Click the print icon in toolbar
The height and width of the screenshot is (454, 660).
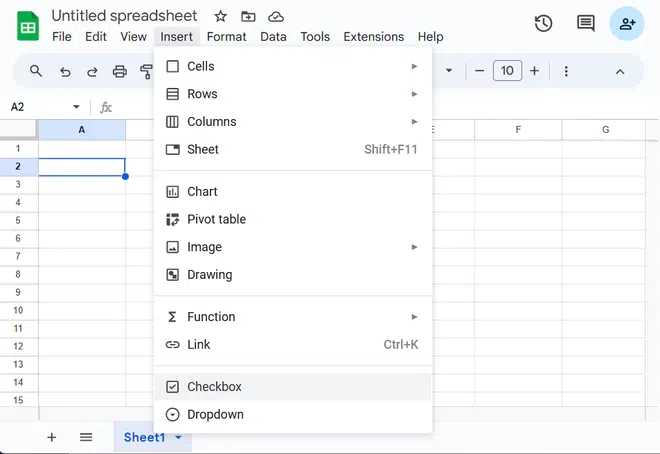(x=120, y=71)
